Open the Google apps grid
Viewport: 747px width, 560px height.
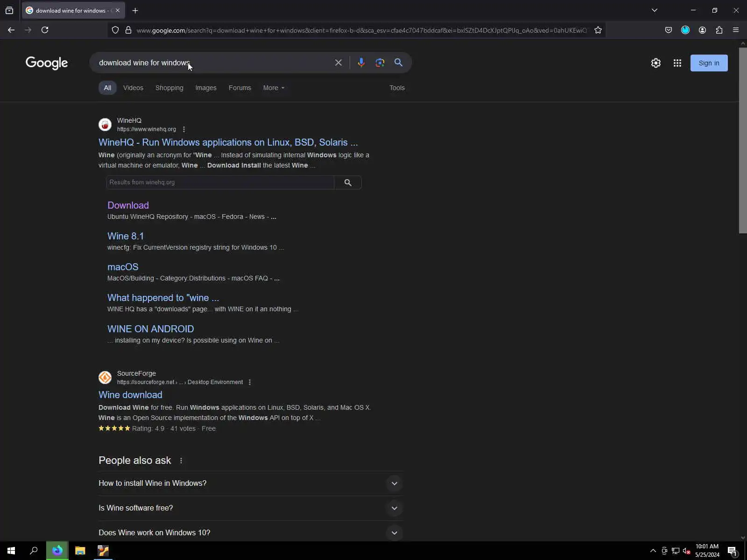(x=677, y=63)
